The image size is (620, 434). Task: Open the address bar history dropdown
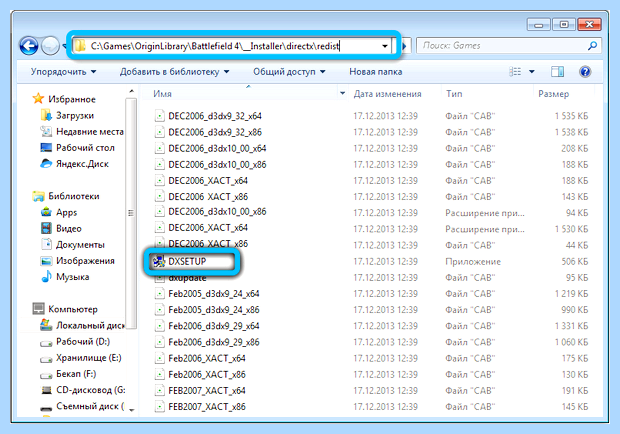click(385, 46)
